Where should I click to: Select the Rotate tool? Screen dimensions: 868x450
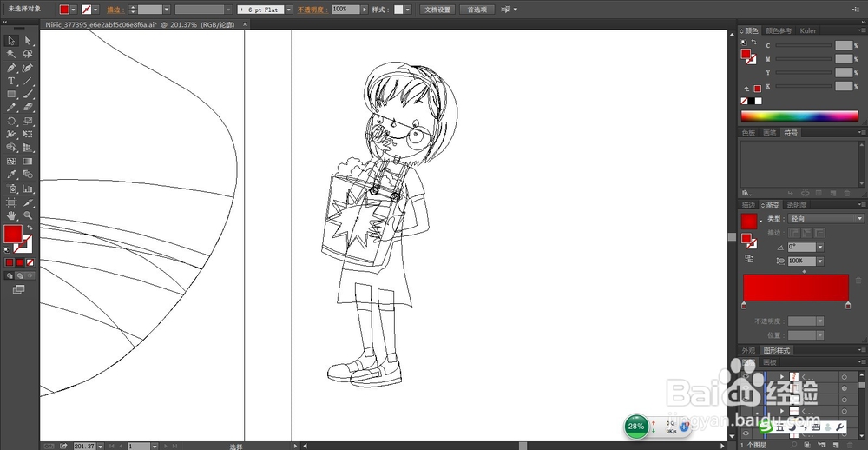(x=11, y=121)
